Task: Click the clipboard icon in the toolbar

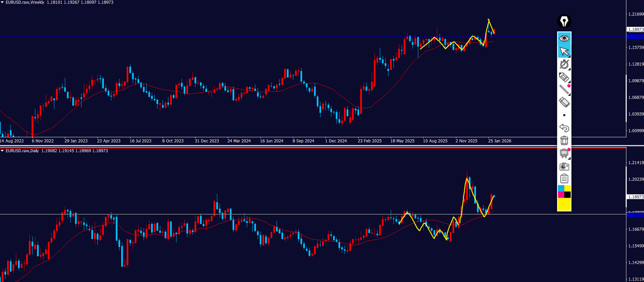Action: point(564,178)
